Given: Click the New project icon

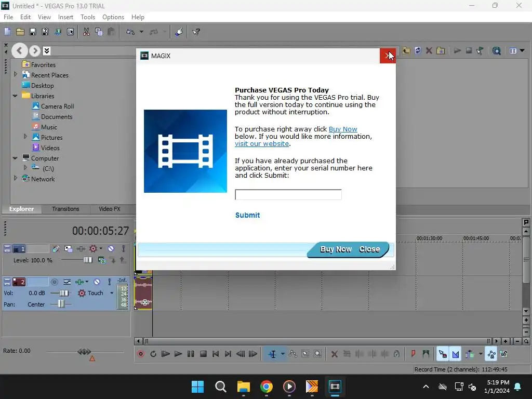Looking at the screenshot, I should click(7, 32).
